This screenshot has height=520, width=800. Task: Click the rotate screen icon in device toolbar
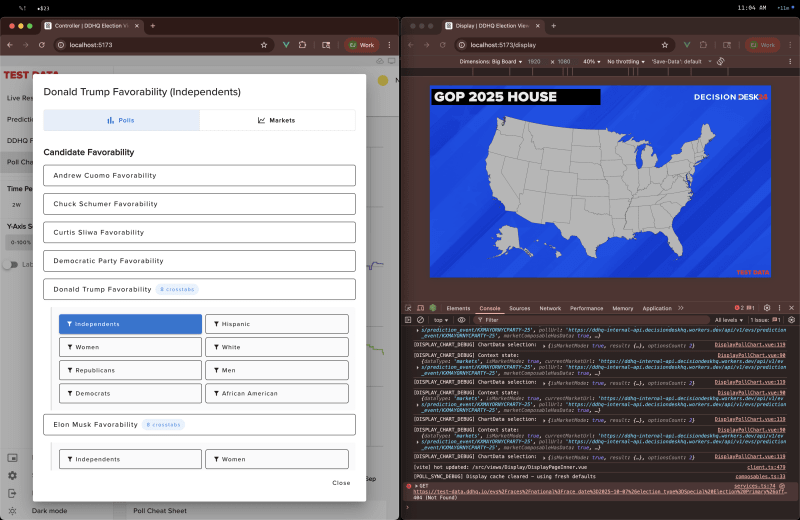coord(720,61)
